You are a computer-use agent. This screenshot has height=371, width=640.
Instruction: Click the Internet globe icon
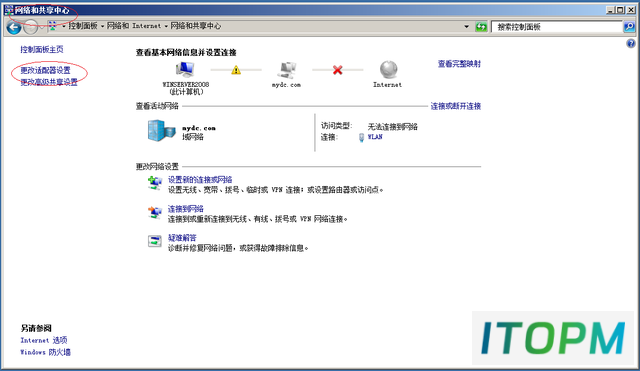[x=388, y=70]
